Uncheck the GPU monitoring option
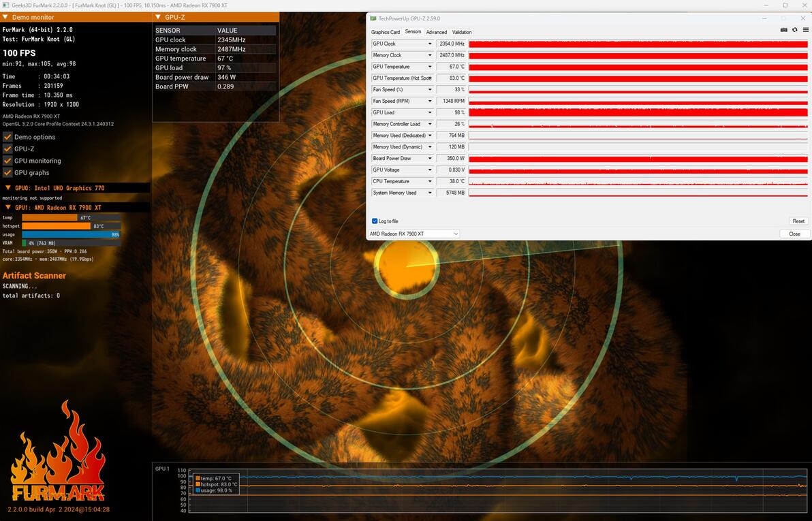 (x=7, y=161)
